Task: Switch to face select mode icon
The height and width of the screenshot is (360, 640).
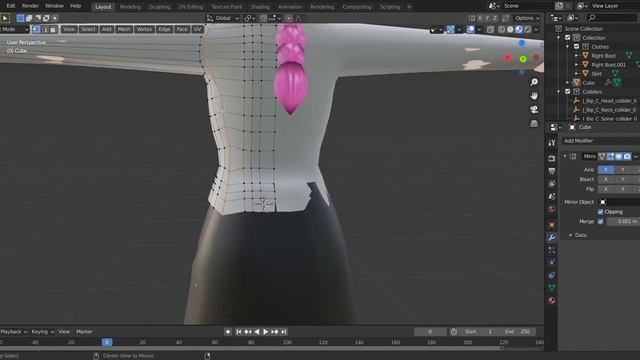Action: click(x=53, y=29)
